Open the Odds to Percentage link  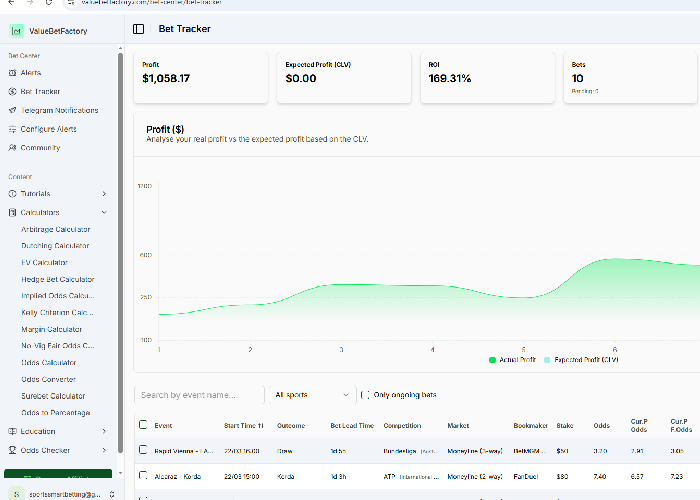(x=56, y=413)
